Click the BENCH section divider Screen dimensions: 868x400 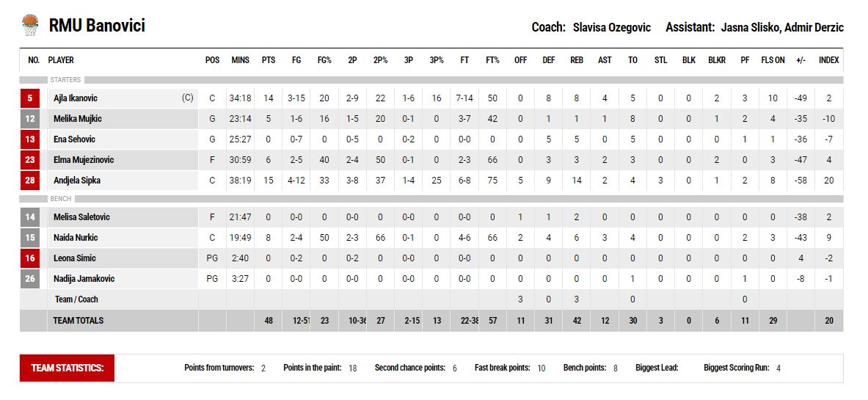pos(431,198)
